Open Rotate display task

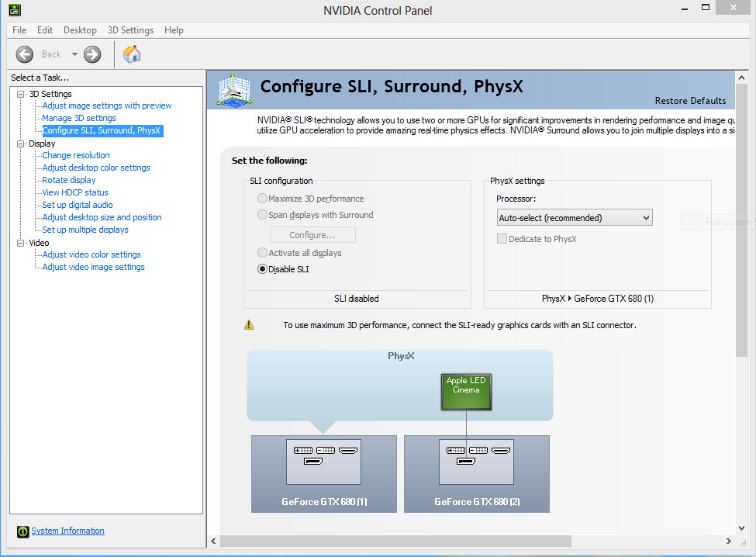69,180
